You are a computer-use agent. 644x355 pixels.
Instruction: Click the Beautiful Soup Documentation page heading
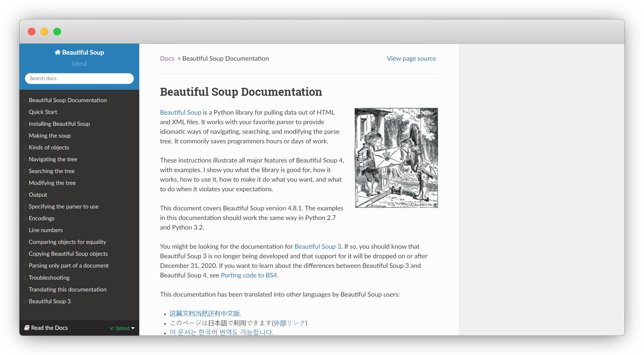241,92
